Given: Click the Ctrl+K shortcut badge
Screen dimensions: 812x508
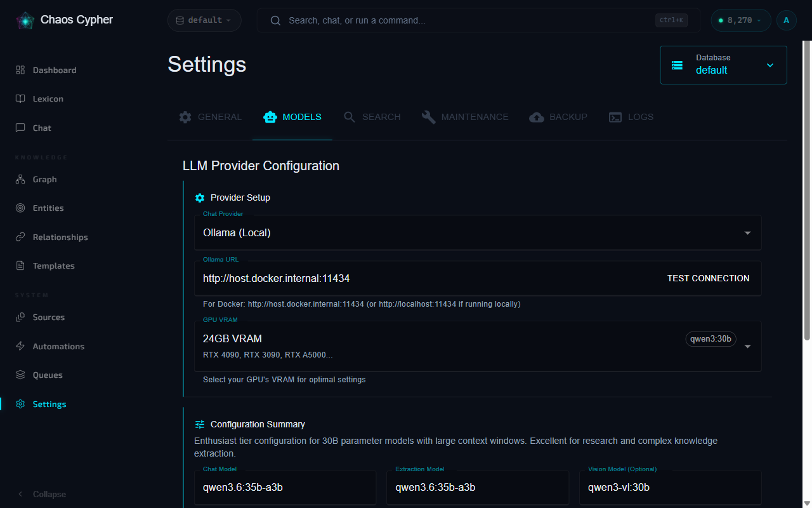Looking at the screenshot, I should pos(671,20).
